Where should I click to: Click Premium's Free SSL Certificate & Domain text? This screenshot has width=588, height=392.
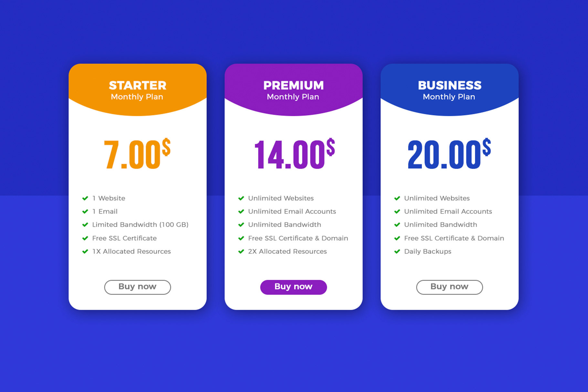click(298, 238)
